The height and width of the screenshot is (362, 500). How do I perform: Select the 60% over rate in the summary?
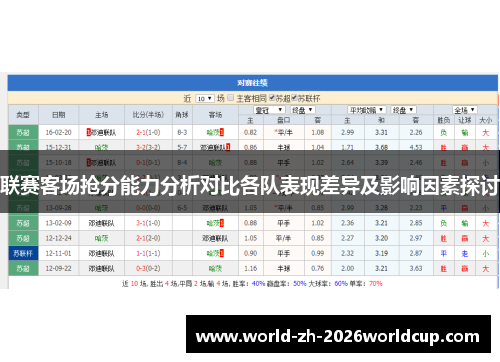click(341, 284)
